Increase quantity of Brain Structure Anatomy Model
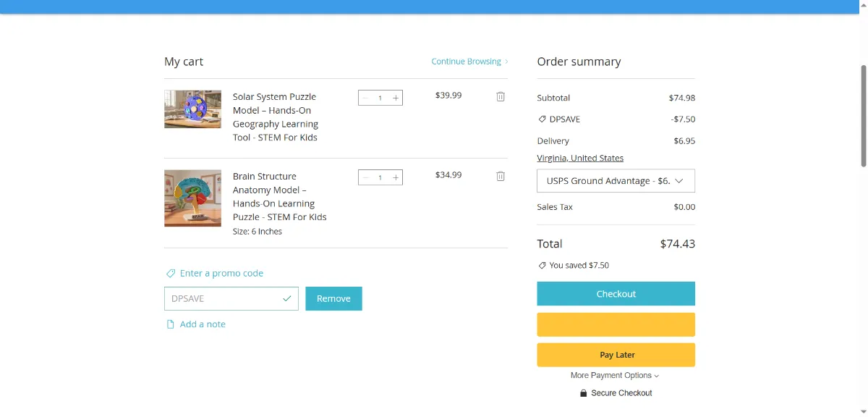 point(396,177)
